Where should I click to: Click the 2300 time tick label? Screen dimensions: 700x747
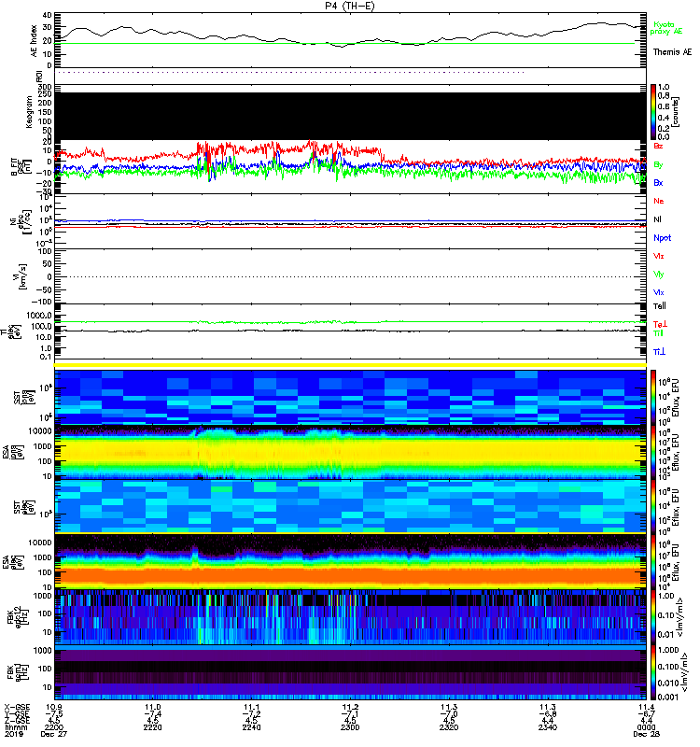[x=350, y=727]
